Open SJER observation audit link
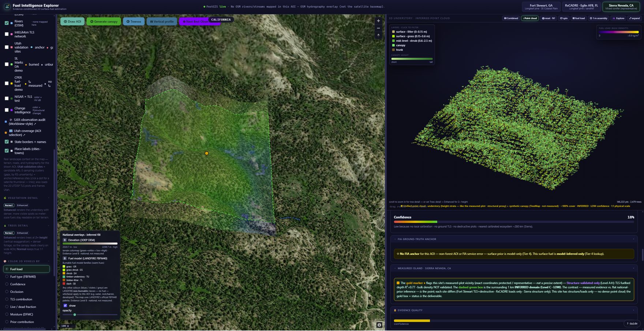The width and height of the screenshot is (644, 331). coord(27,122)
